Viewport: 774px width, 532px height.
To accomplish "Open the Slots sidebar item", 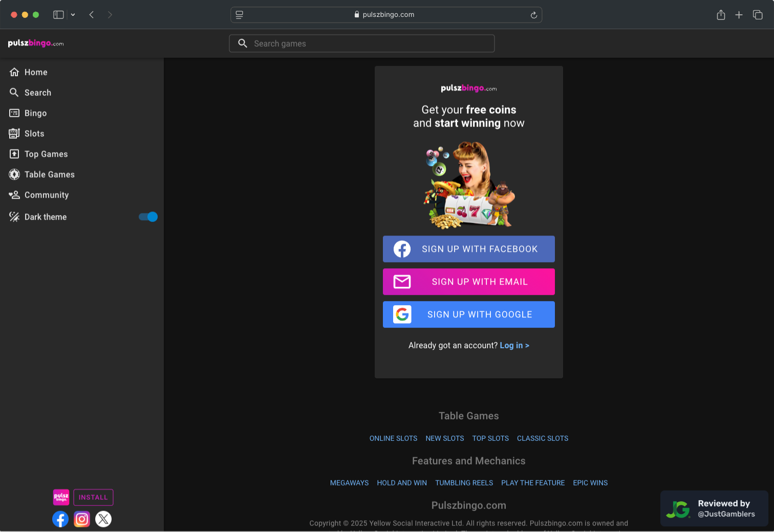I will tap(82, 134).
